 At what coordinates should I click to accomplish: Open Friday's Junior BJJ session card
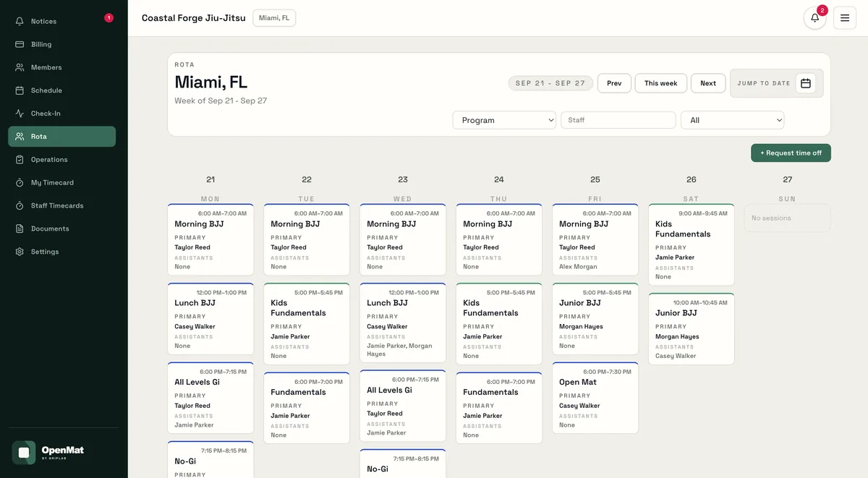[595, 319]
